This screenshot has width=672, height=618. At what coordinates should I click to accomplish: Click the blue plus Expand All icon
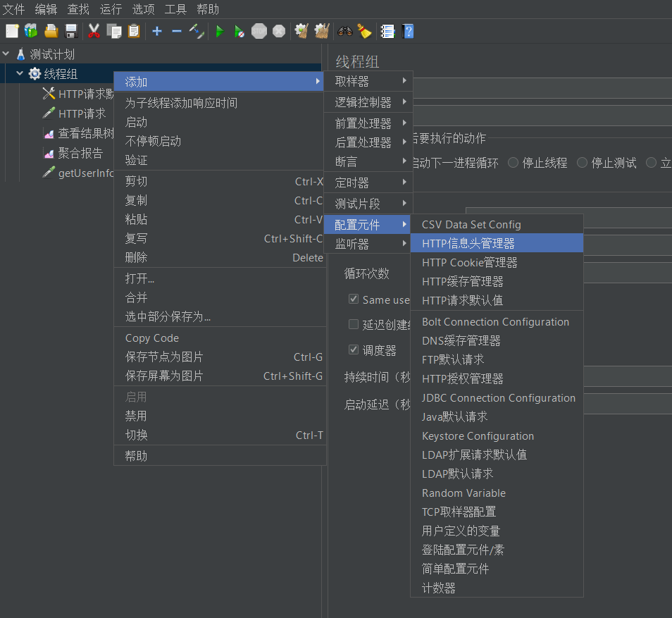point(157,31)
